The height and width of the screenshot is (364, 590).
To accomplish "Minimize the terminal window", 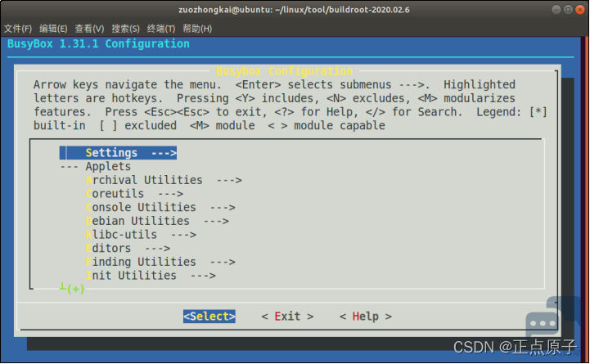I will point(556,10).
